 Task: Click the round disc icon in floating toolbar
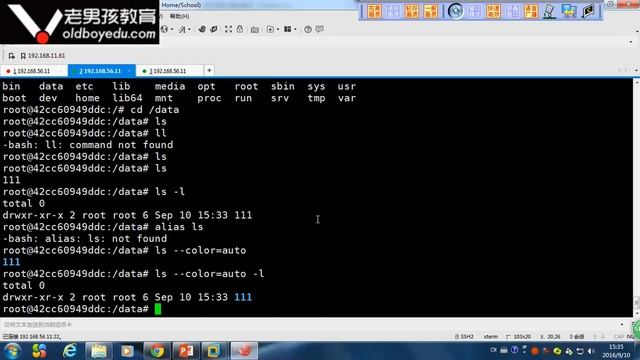click(455, 11)
